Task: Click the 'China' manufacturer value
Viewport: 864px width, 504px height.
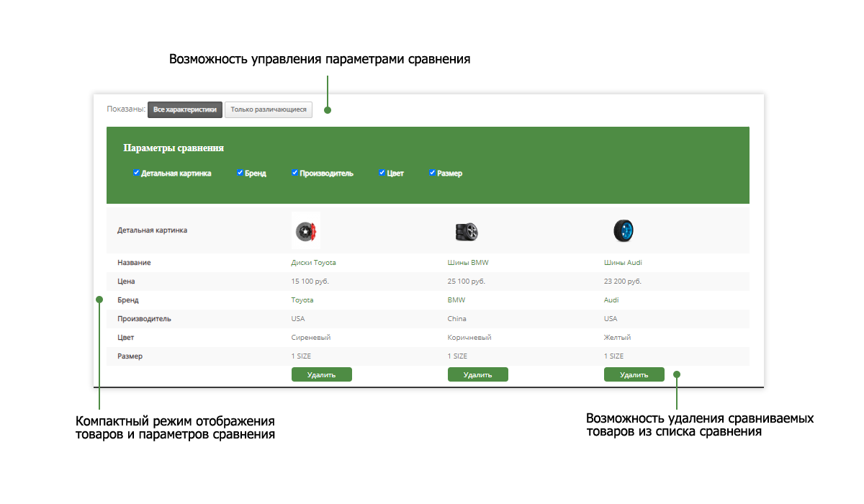Action: tap(456, 319)
